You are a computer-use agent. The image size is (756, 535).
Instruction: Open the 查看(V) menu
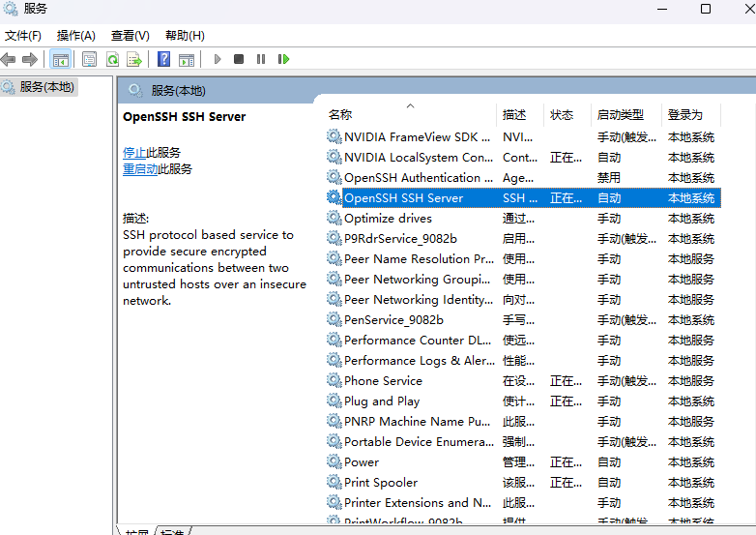pos(131,36)
